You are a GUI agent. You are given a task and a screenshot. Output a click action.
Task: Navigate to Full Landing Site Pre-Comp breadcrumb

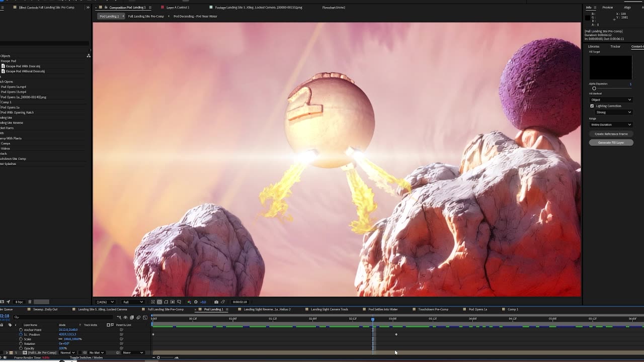click(x=146, y=16)
